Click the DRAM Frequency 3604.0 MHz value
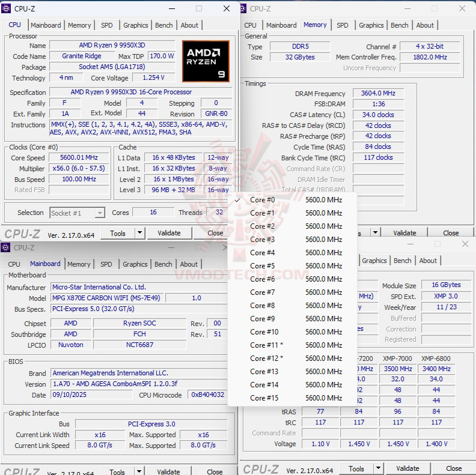This screenshot has height=475, width=476. (x=378, y=93)
